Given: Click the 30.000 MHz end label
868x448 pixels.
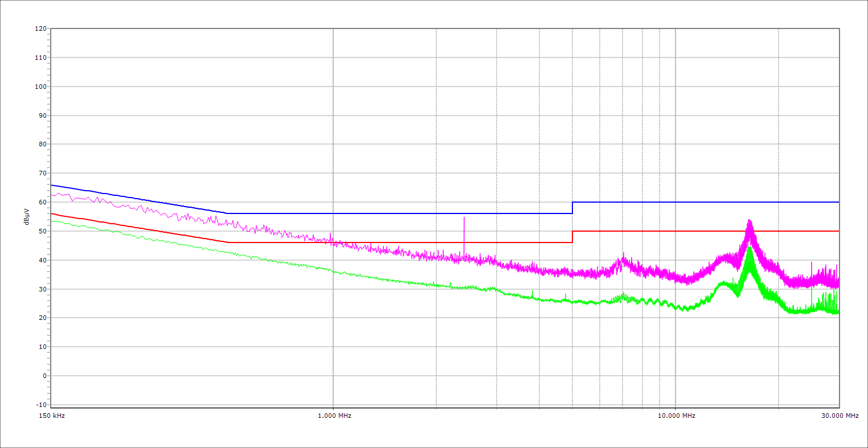Looking at the screenshot, I should [x=840, y=416].
